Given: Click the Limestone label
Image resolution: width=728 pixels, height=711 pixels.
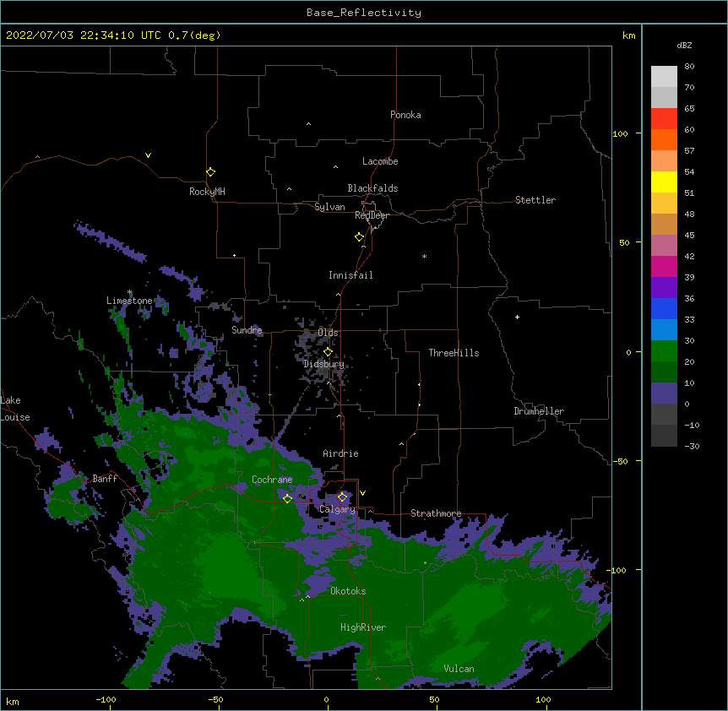Looking at the screenshot, I should (x=129, y=301).
